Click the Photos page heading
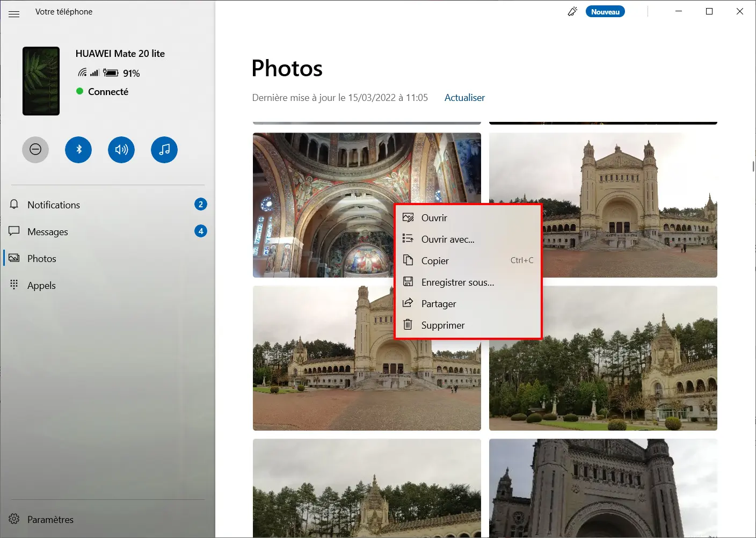Viewport: 756px width, 538px height. point(287,68)
